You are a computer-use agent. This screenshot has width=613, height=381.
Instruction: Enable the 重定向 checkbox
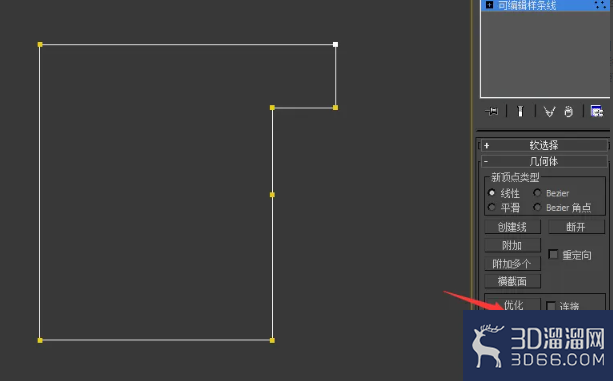553,254
